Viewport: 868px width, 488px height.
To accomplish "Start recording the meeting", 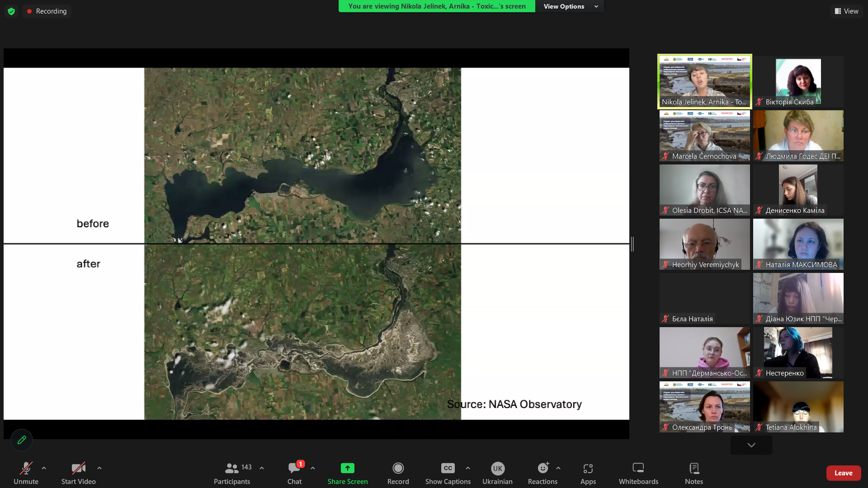I will pyautogui.click(x=398, y=473).
